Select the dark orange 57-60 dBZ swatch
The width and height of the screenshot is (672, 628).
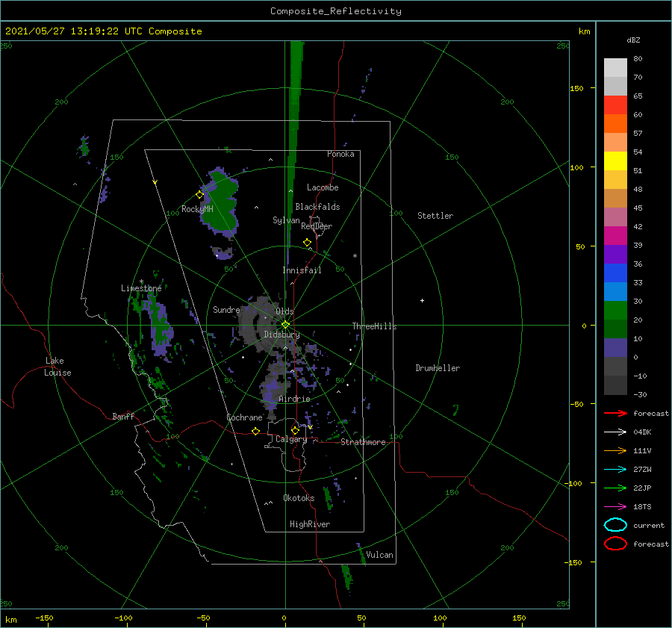click(x=615, y=124)
